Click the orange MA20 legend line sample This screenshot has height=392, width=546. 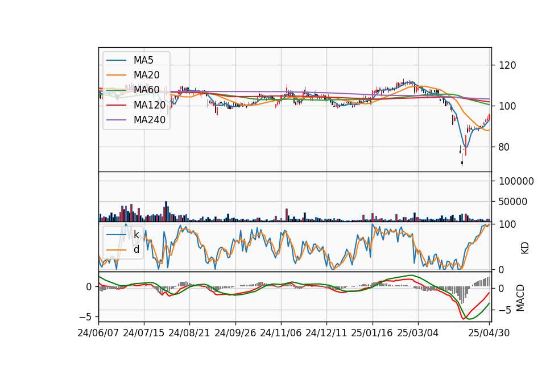[116, 75]
